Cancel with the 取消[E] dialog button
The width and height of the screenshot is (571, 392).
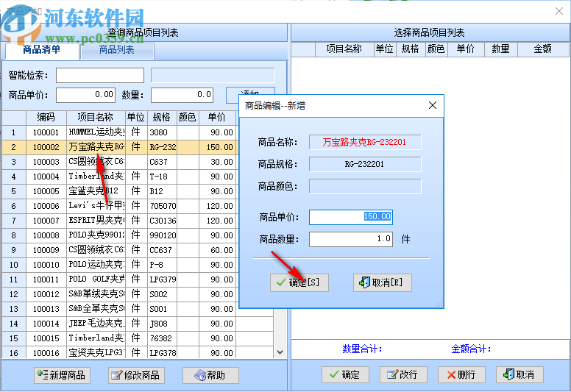click(x=383, y=282)
